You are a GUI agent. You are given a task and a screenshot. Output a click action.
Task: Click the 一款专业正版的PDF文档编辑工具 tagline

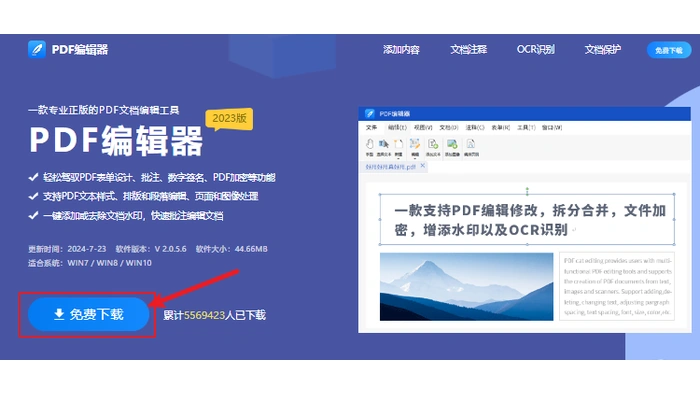(103, 110)
